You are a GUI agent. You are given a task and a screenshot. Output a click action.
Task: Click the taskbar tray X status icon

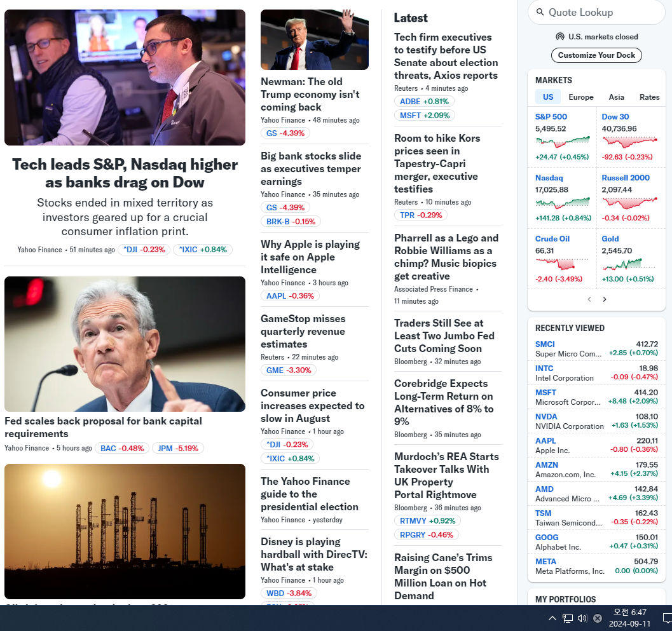[598, 618]
